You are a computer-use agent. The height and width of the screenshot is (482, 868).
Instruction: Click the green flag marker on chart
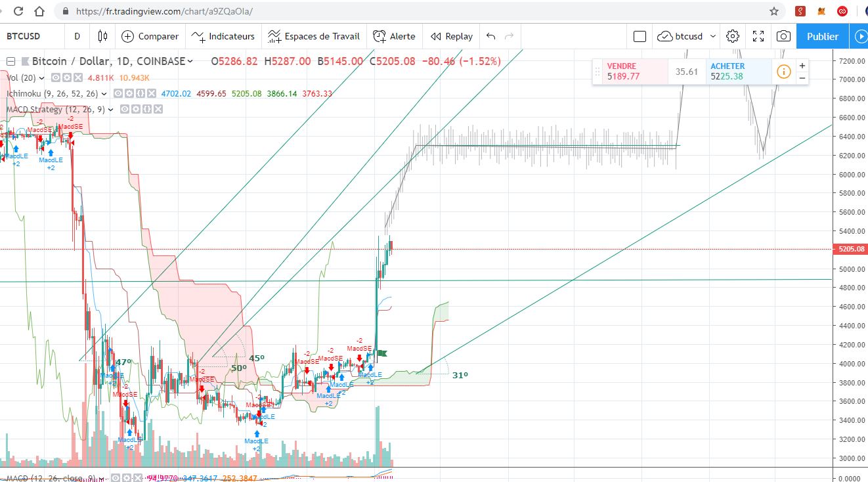pyautogui.click(x=381, y=353)
